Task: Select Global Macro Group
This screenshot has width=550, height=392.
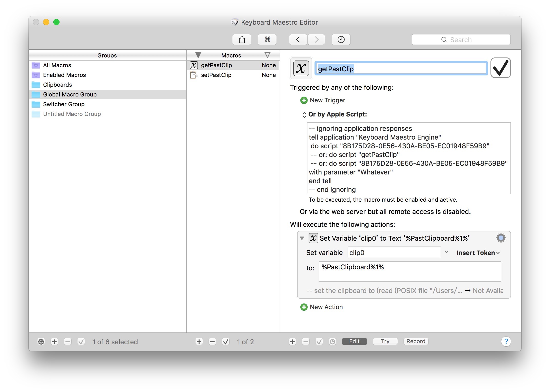Action: (x=107, y=94)
